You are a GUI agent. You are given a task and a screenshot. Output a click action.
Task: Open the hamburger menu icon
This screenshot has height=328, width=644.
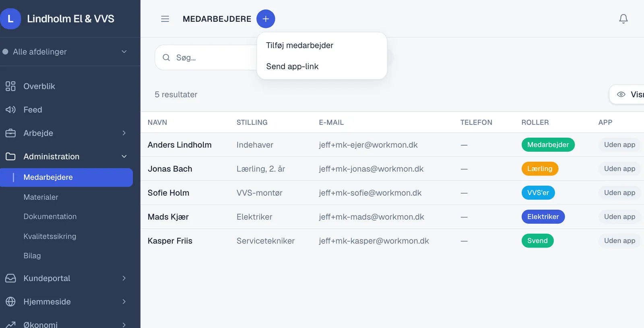[165, 19]
